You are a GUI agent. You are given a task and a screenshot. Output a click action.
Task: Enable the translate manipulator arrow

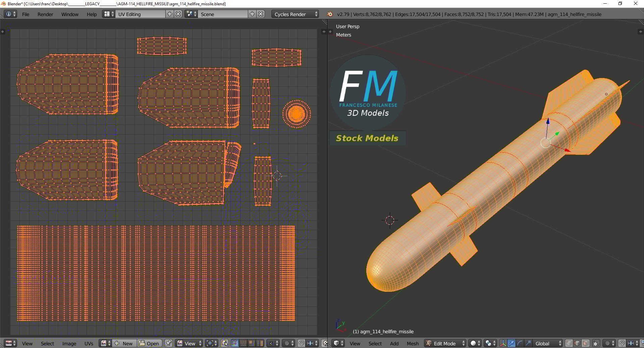(512, 343)
